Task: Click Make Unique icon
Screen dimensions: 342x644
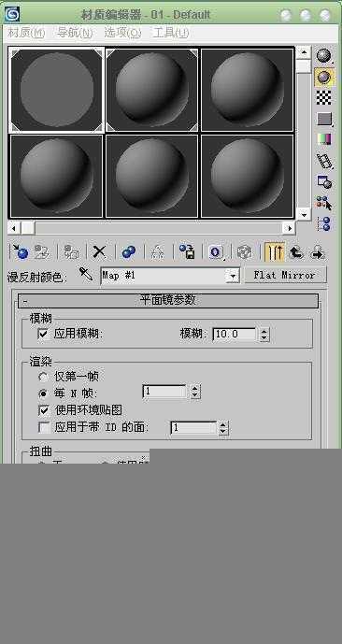Action: pos(157,252)
